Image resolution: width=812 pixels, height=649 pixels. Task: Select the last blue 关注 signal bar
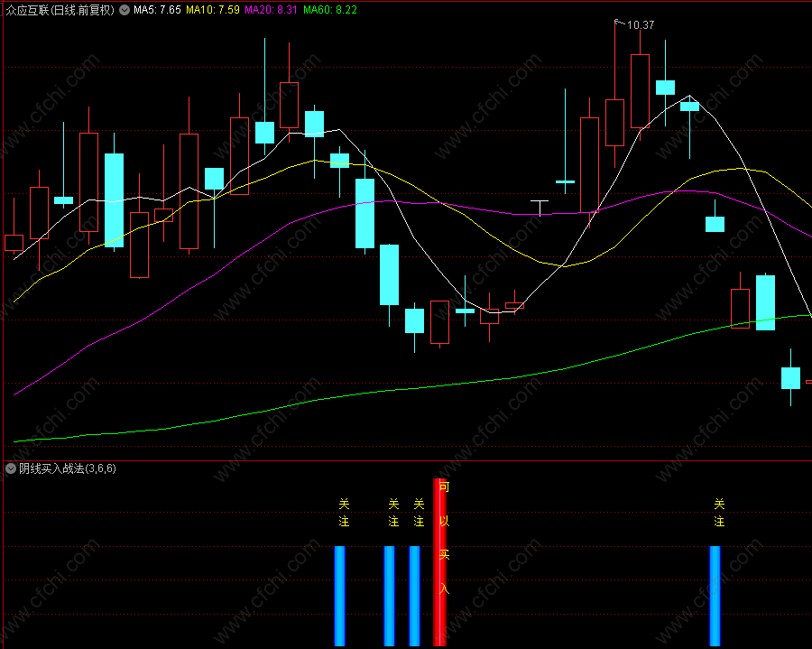pyautogui.click(x=715, y=596)
